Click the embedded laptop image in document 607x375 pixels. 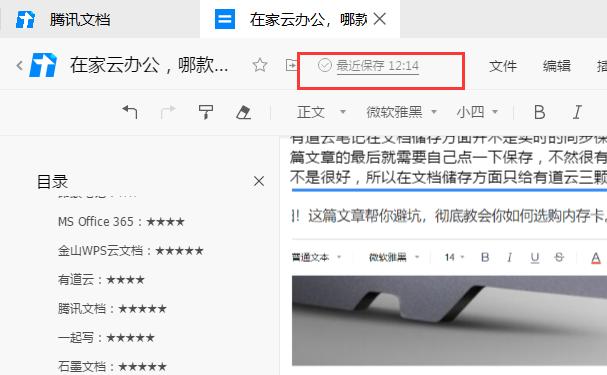[449, 320]
